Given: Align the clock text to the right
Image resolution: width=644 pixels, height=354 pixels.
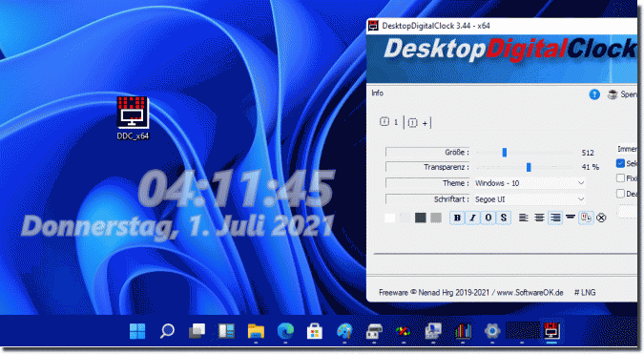Looking at the screenshot, I should (x=555, y=218).
